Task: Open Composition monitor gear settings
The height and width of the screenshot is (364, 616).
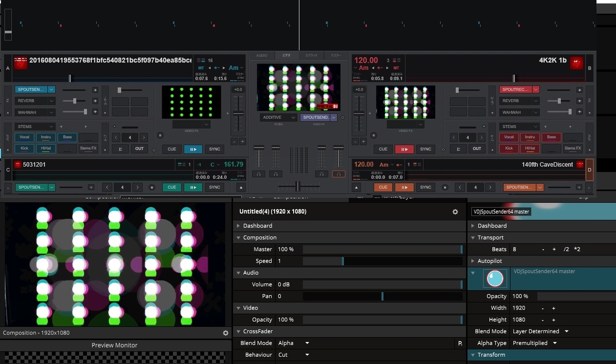Action: click(x=225, y=333)
